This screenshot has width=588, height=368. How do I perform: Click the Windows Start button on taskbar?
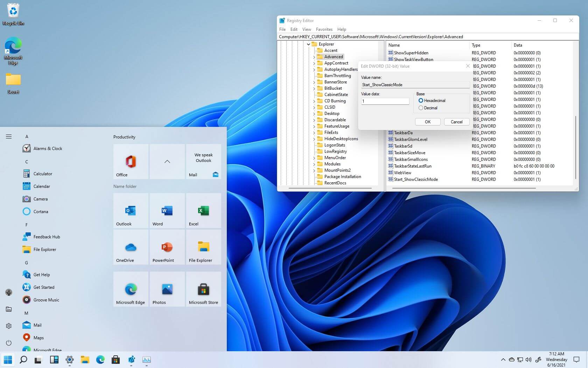click(8, 360)
